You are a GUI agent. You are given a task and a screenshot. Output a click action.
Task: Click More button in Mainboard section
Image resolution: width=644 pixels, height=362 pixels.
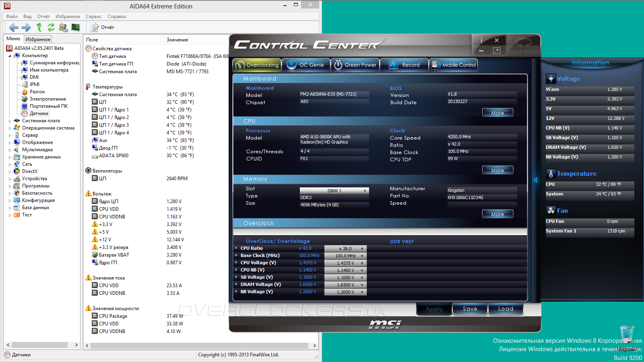[x=497, y=113]
